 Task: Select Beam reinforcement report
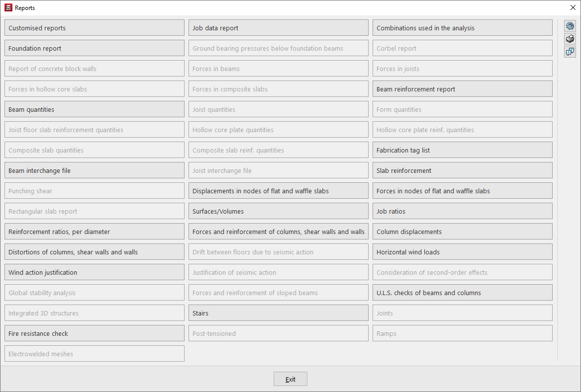pyautogui.click(x=463, y=89)
